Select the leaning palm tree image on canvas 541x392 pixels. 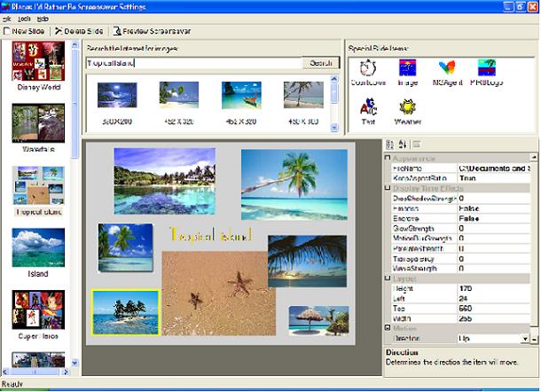pyautogui.click(x=294, y=184)
